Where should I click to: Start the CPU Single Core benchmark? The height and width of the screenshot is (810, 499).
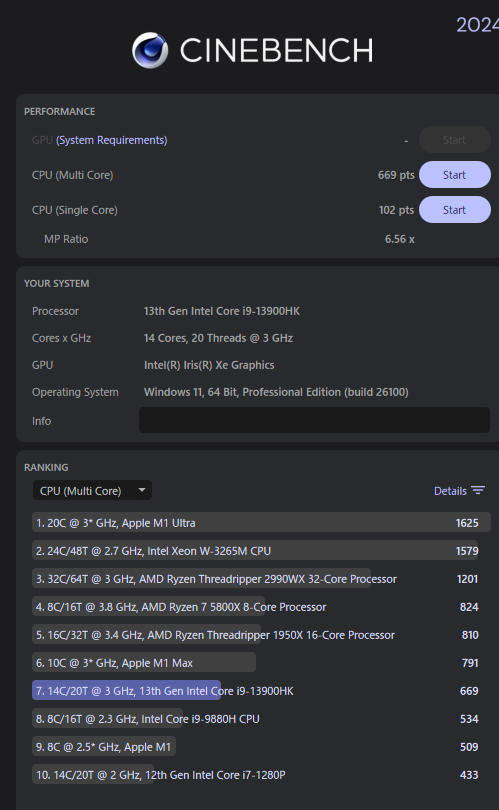tap(455, 210)
